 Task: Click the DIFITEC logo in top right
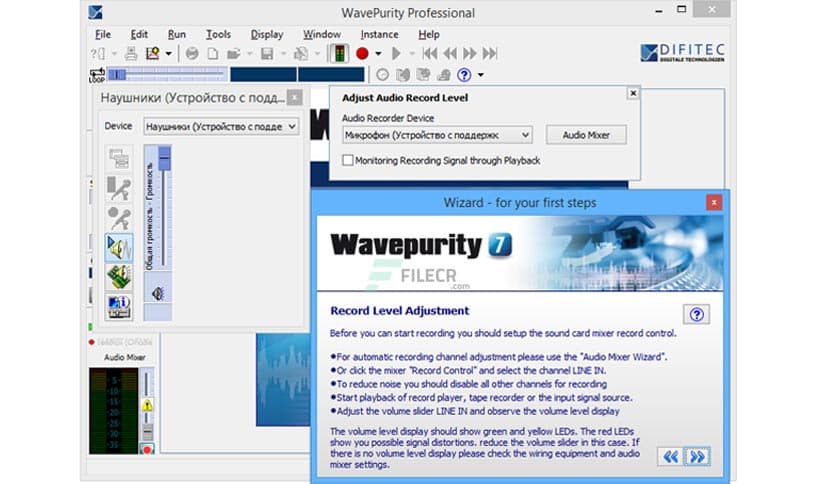click(x=682, y=53)
